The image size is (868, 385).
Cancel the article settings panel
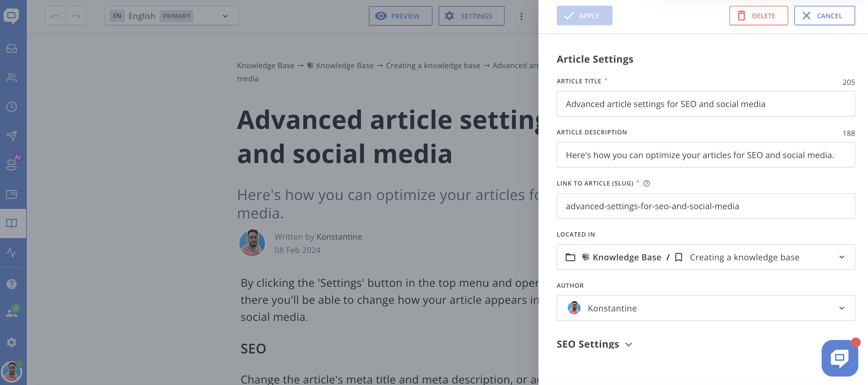[x=824, y=16]
